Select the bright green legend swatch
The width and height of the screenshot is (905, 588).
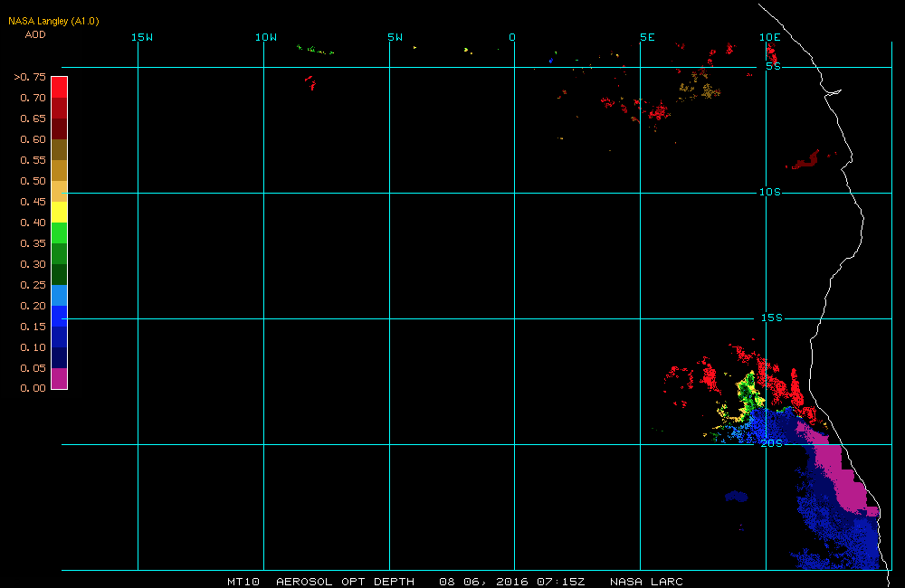(59, 232)
